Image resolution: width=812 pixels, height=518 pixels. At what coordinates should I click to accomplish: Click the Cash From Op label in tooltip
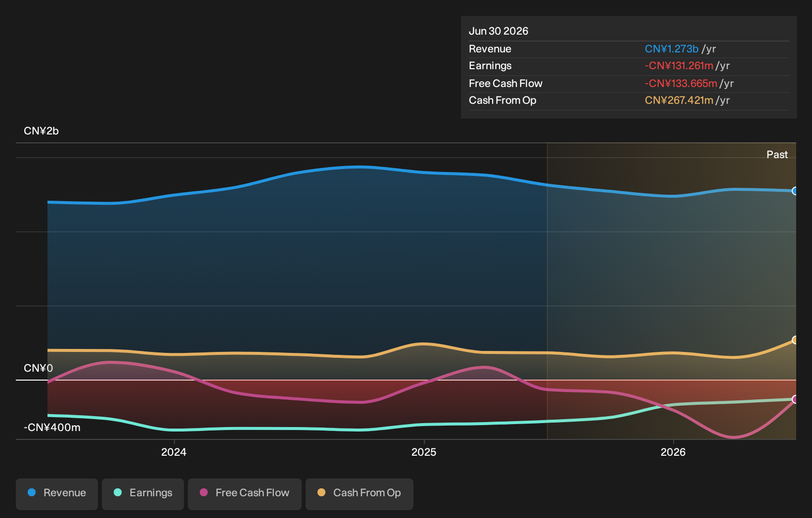[502, 100]
